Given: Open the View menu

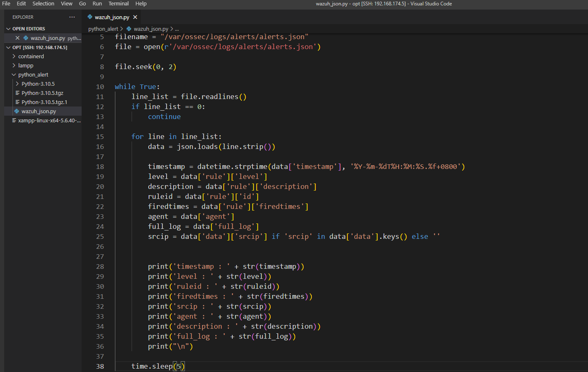Looking at the screenshot, I should 67,3.
